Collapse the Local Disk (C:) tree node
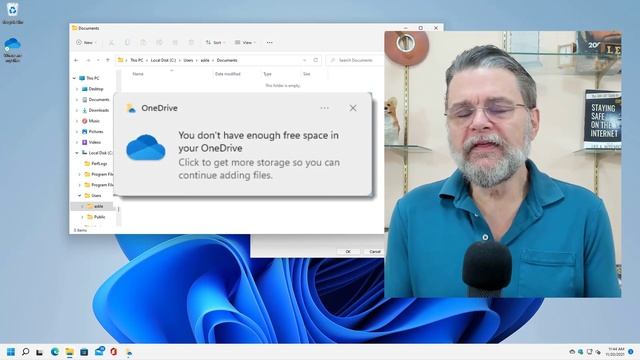 (x=77, y=153)
